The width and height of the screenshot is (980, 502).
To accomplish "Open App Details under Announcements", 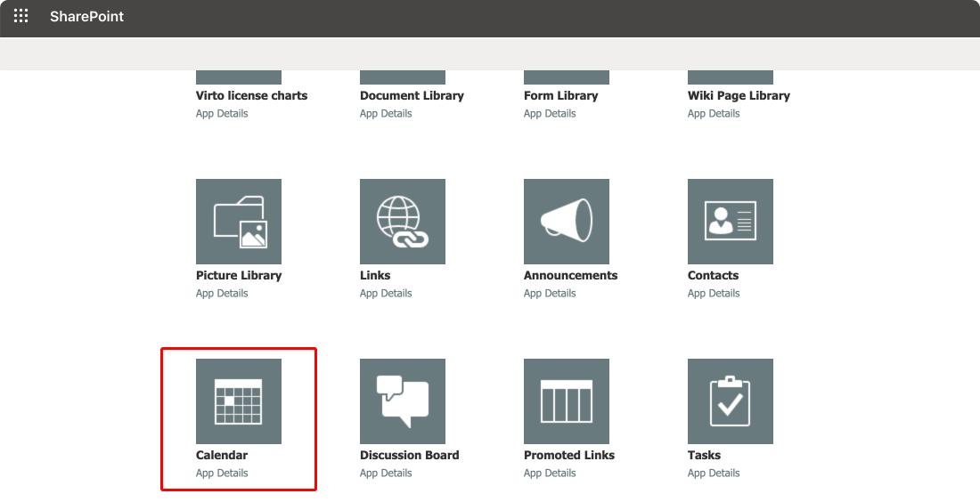I will pos(550,294).
